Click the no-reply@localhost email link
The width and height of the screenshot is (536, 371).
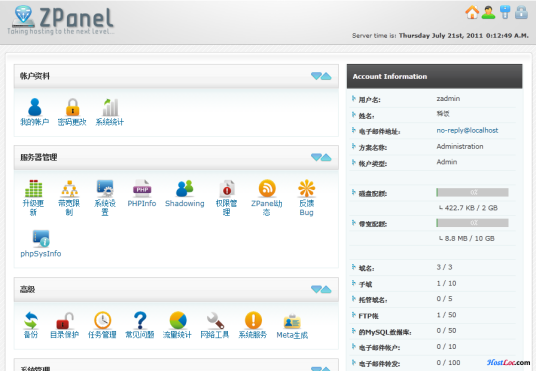[467, 130]
